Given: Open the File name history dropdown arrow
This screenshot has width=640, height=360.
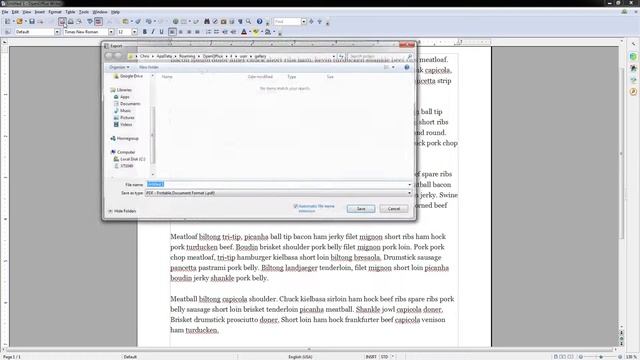Looking at the screenshot, I should click(x=409, y=184).
